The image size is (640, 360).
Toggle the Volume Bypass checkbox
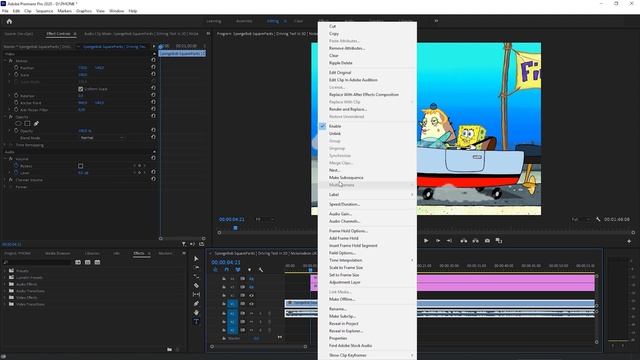click(80, 166)
